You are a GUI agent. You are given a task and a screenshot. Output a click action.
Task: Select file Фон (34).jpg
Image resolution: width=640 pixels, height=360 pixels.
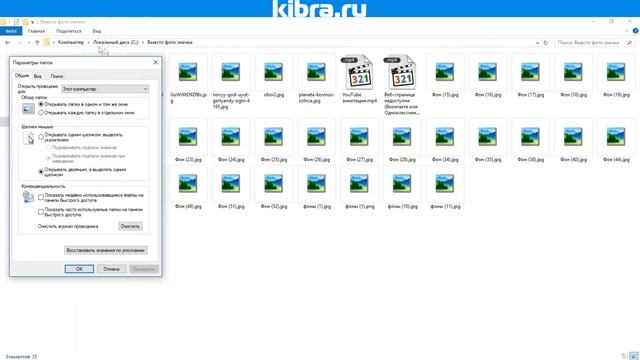click(x=445, y=140)
